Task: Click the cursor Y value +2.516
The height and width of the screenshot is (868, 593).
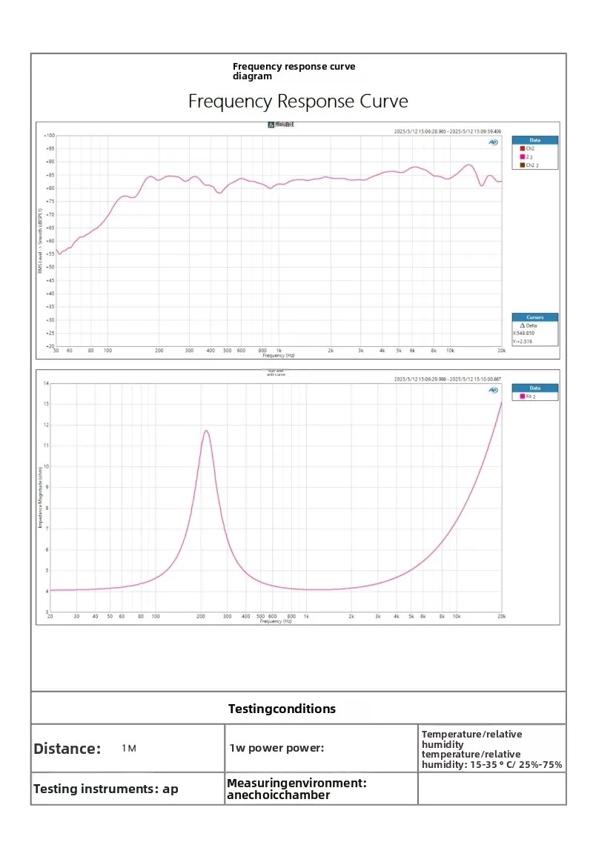Action: [x=523, y=342]
